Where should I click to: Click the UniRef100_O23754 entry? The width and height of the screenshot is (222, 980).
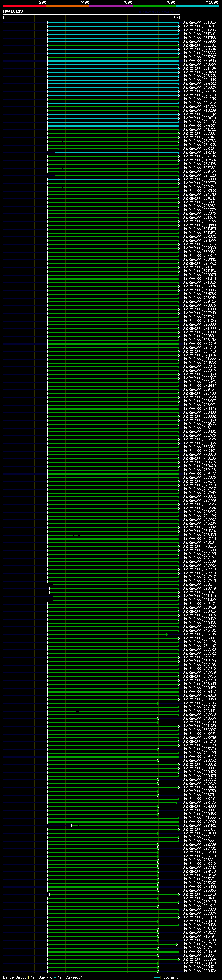tap(199, 955)
